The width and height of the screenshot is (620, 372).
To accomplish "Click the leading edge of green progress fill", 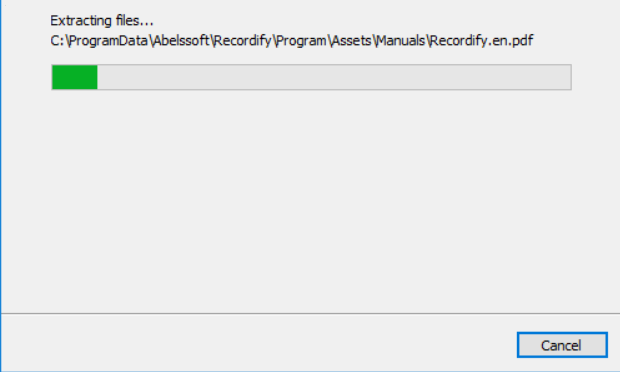I will [x=96, y=77].
